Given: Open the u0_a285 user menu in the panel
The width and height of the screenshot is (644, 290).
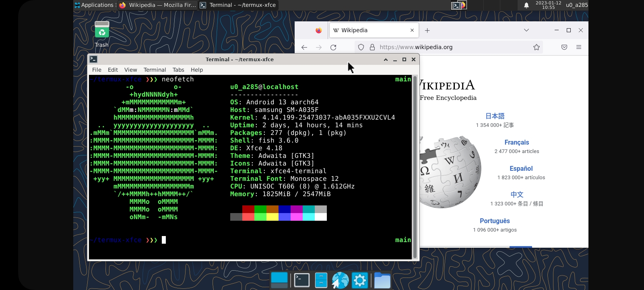Looking at the screenshot, I should pyautogui.click(x=577, y=5).
